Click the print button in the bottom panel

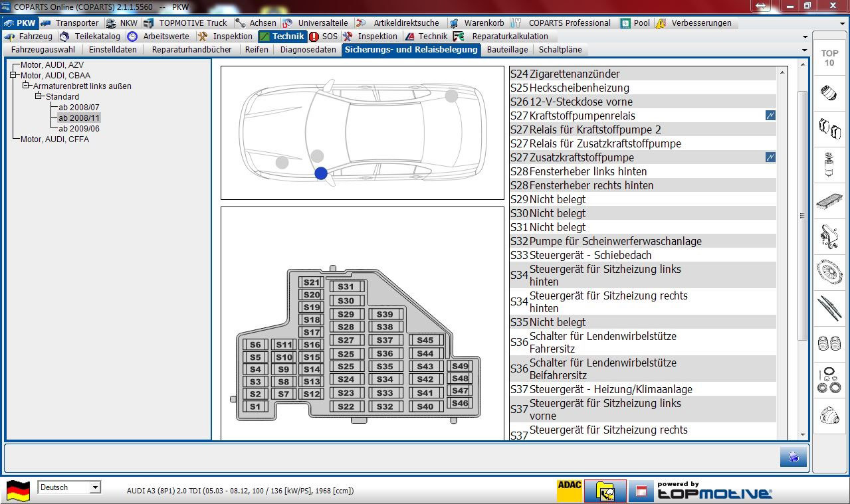794,457
